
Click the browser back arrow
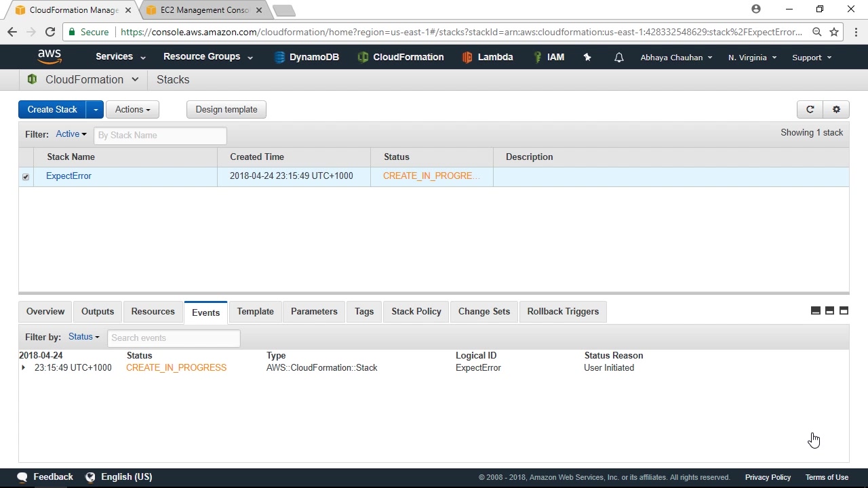click(x=12, y=32)
